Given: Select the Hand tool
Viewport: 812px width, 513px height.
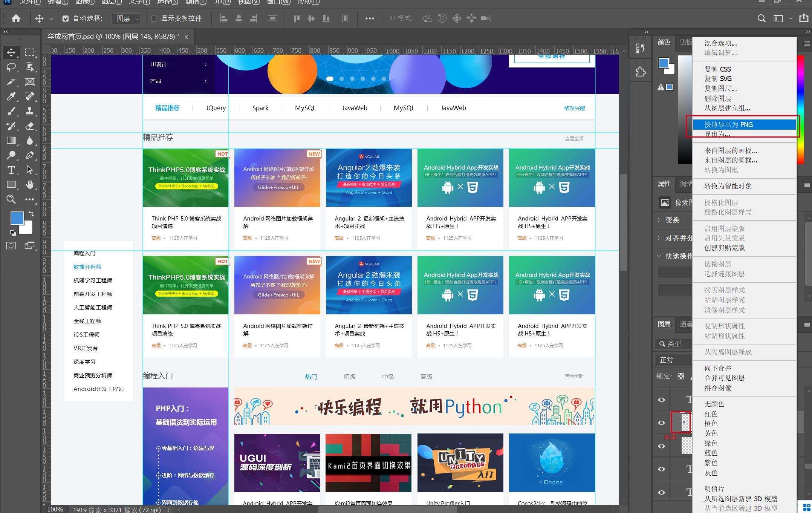Looking at the screenshot, I should 30,184.
